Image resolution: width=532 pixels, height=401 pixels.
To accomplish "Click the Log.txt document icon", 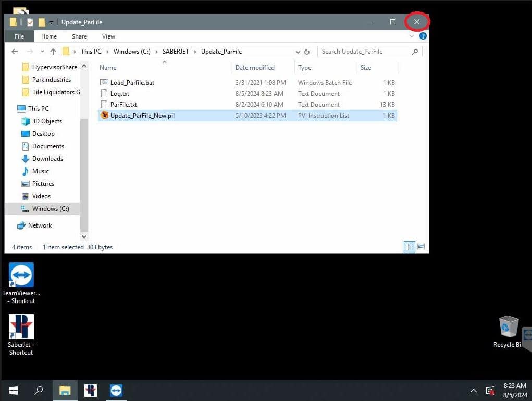I will point(104,94).
